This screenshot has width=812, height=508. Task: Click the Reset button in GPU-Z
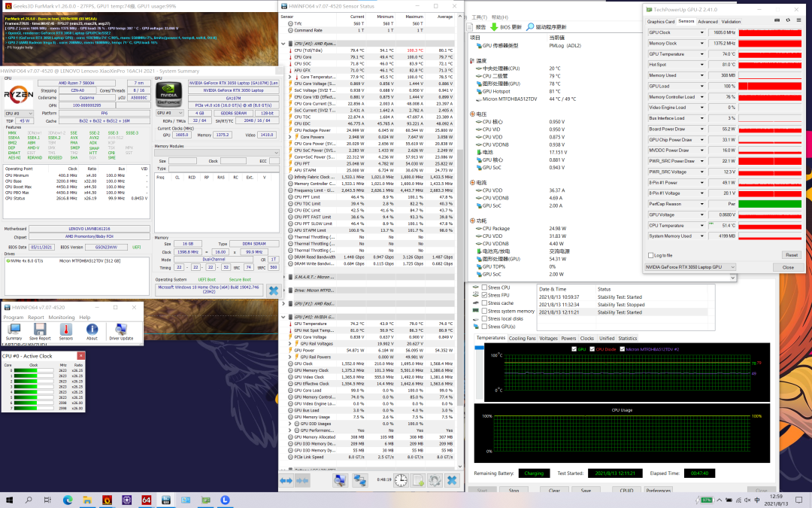791,255
